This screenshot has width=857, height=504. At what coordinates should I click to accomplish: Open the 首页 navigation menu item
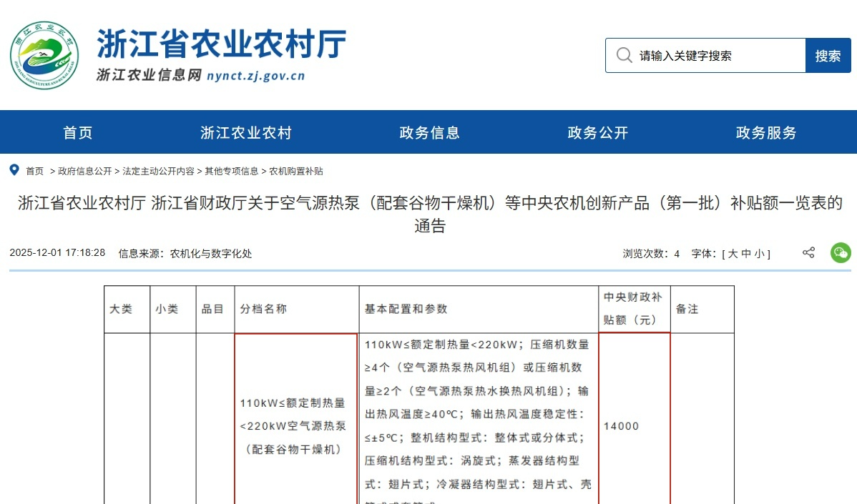coord(78,132)
